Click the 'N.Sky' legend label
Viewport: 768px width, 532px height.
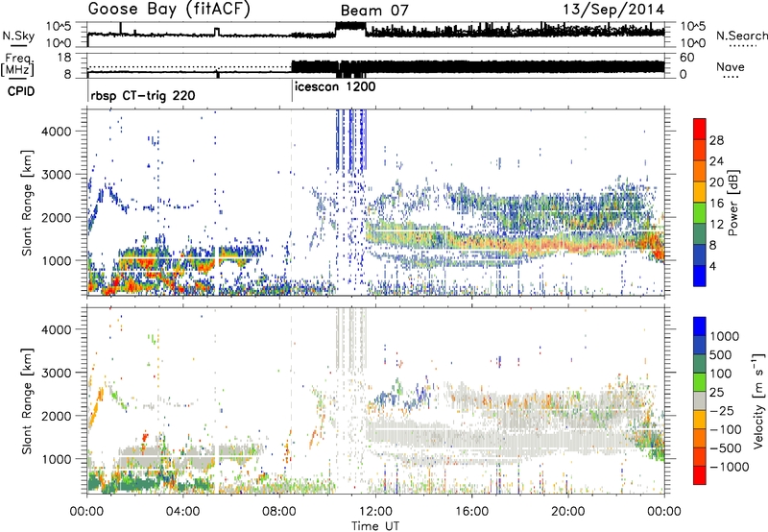pyautogui.click(x=18, y=36)
